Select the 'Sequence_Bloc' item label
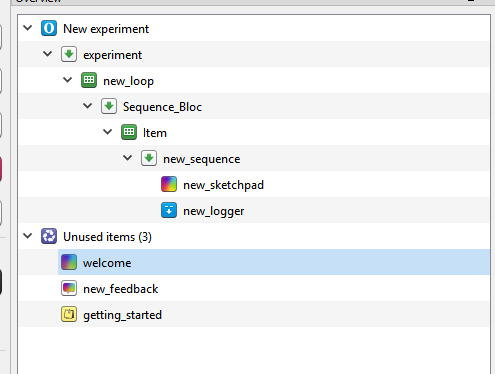The image size is (495, 374). coord(162,107)
